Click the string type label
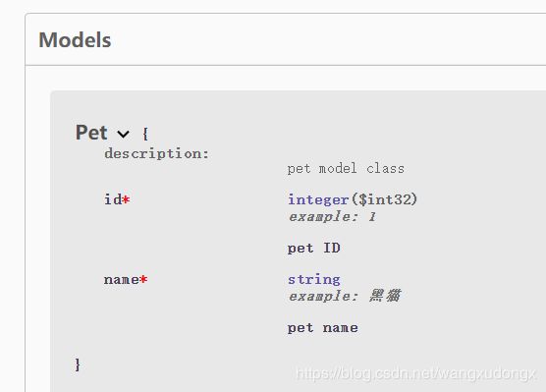This screenshot has width=546, height=392. coord(314,279)
